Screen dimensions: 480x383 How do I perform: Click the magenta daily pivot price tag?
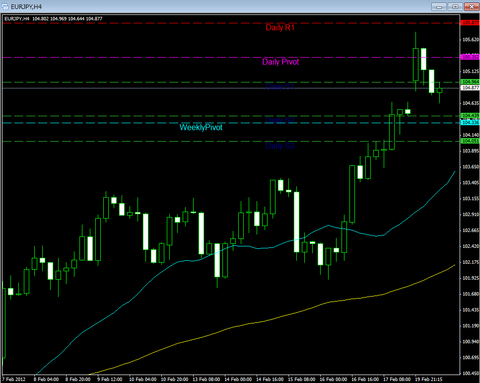pos(470,57)
